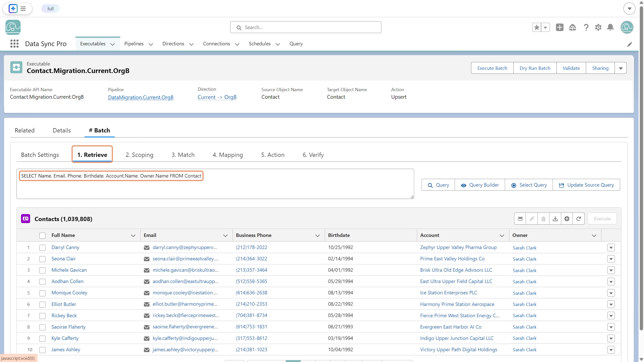
Task: Check the box for Darryl Canny
Action: tap(42, 248)
